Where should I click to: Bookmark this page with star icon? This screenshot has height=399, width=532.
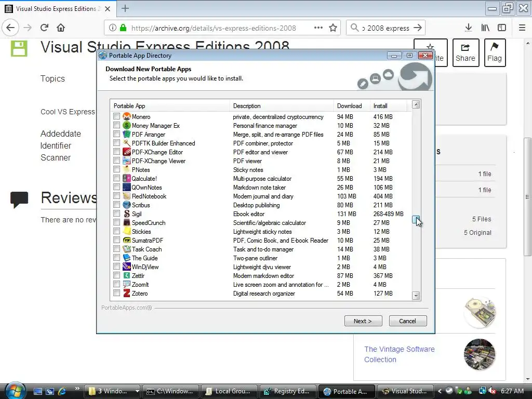click(x=333, y=28)
